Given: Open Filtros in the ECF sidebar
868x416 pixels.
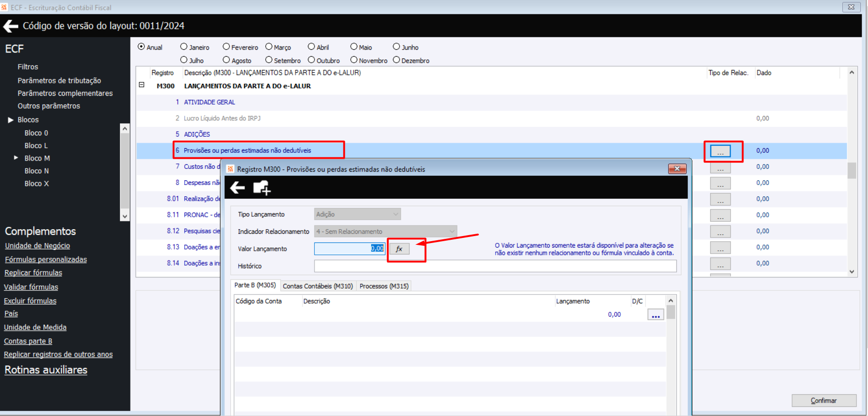Looking at the screenshot, I should tap(28, 67).
